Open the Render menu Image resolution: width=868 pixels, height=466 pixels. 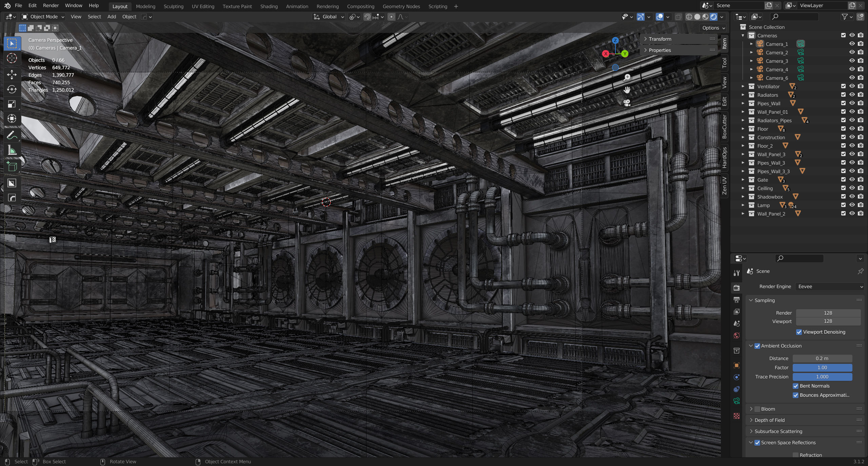(x=51, y=5)
